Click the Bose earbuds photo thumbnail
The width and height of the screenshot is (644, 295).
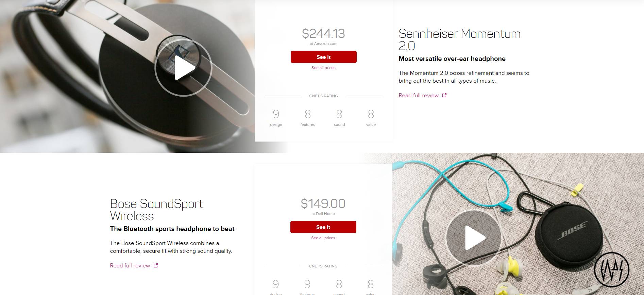(x=518, y=224)
